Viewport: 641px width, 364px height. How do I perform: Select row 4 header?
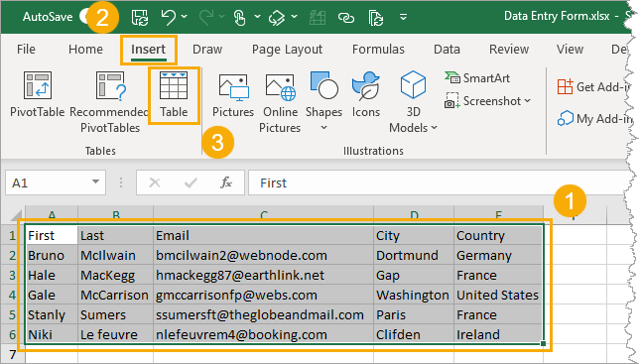pos(12,295)
